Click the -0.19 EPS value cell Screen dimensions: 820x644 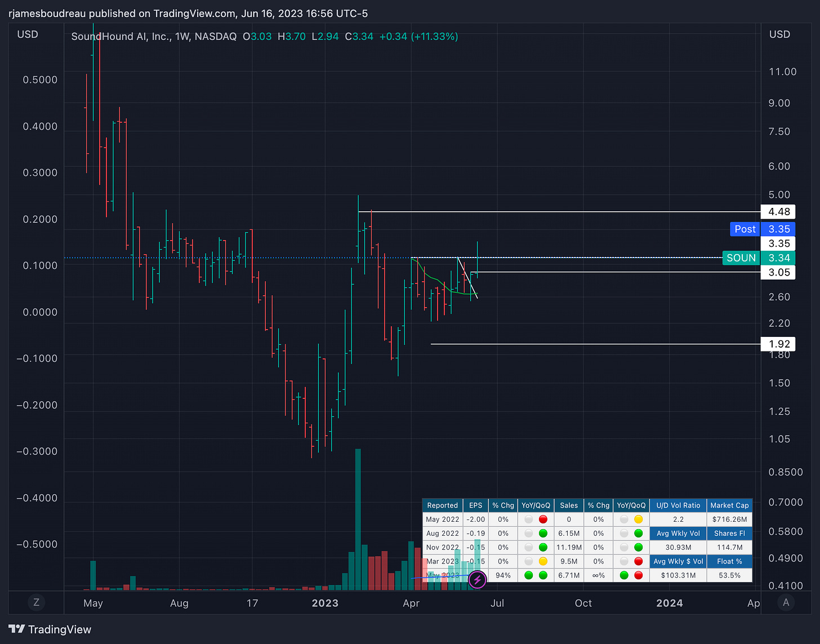tap(476, 533)
